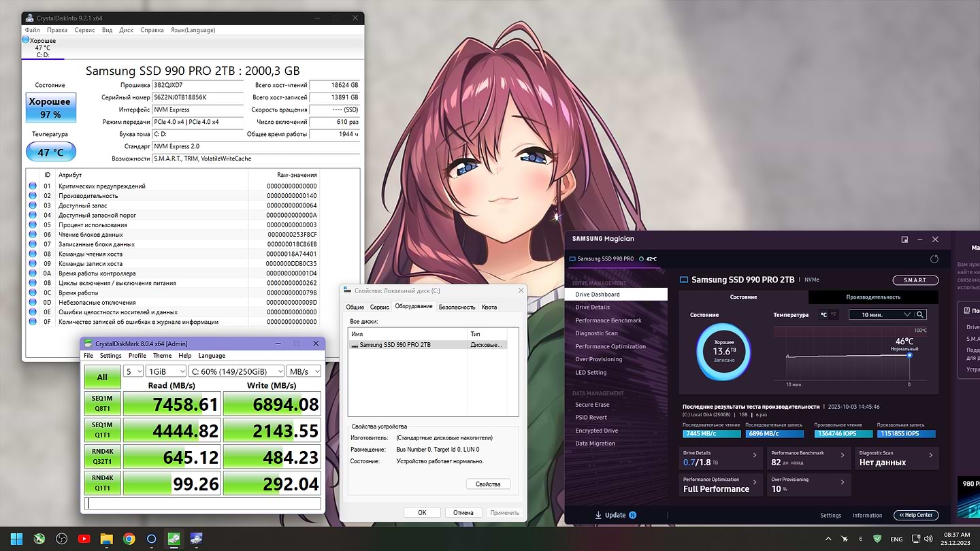Screen dimensions: 980x551
Task: Open test count dropdown showing 5
Action: pyautogui.click(x=133, y=371)
